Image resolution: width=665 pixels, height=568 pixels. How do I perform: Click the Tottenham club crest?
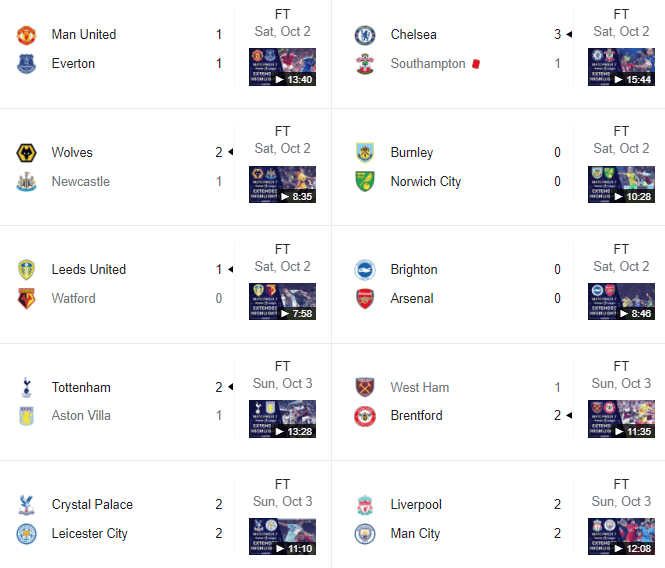click(x=26, y=387)
